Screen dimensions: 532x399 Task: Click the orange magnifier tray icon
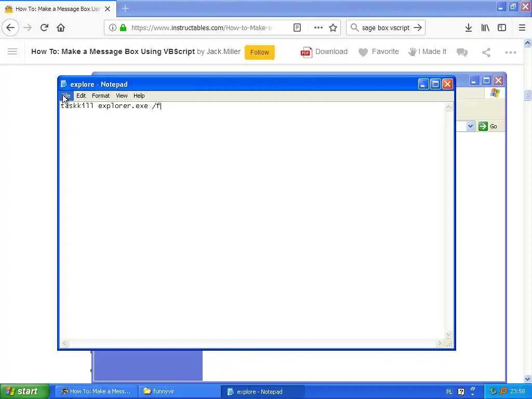coord(503,391)
